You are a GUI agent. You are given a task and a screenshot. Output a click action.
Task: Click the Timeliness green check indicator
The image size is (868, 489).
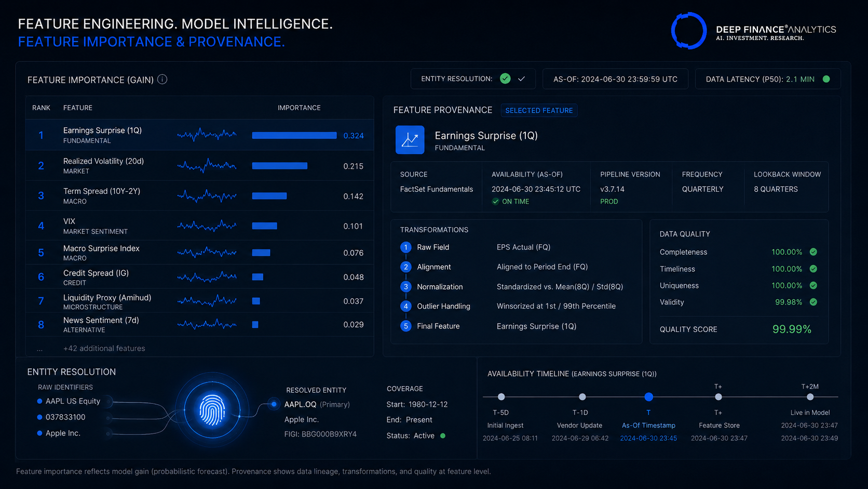pos(813,269)
